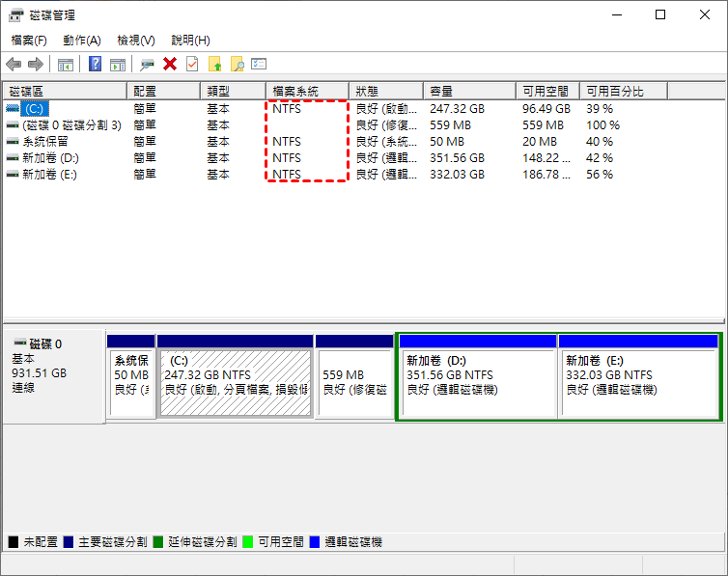This screenshot has width=728, height=576.
Task: Click the drive icon beside (C:) row
Action: [13, 108]
